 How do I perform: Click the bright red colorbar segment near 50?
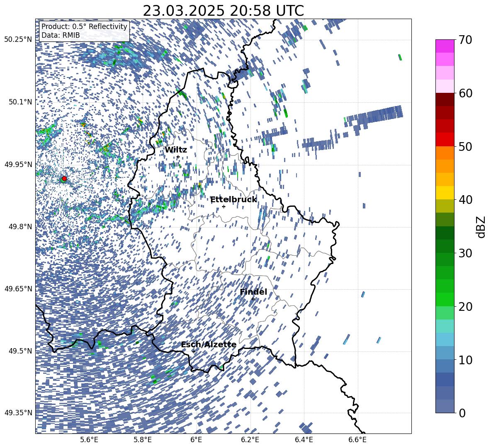pyautogui.click(x=445, y=140)
